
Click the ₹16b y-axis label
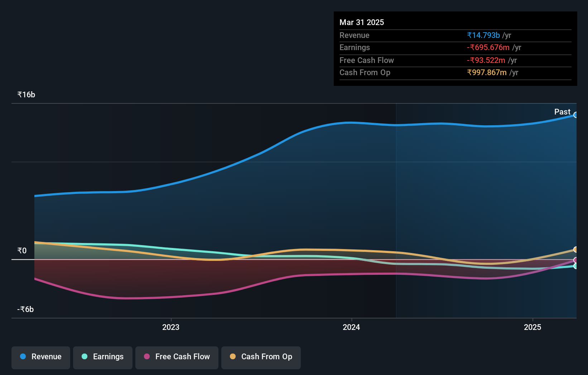pyautogui.click(x=26, y=94)
